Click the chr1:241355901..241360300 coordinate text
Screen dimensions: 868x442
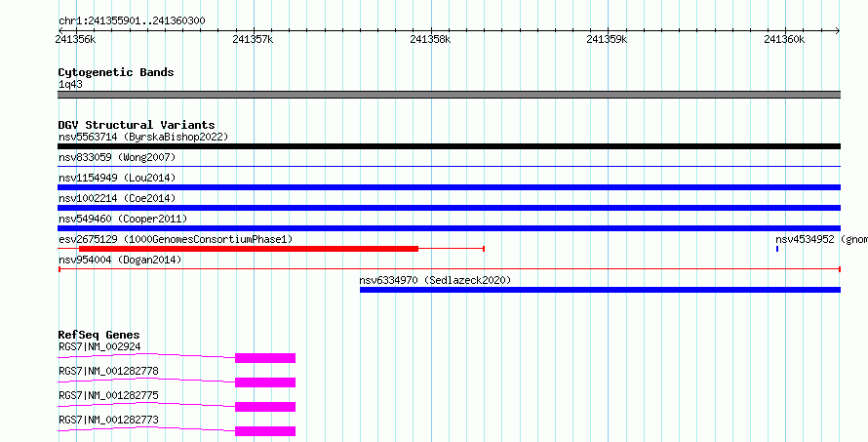pyautogui.click(x=132, y=21)
